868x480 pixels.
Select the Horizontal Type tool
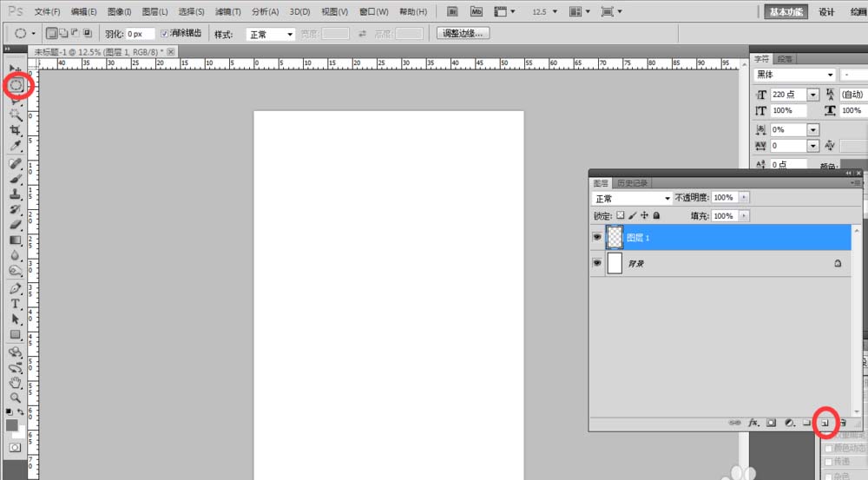point(16,305)
